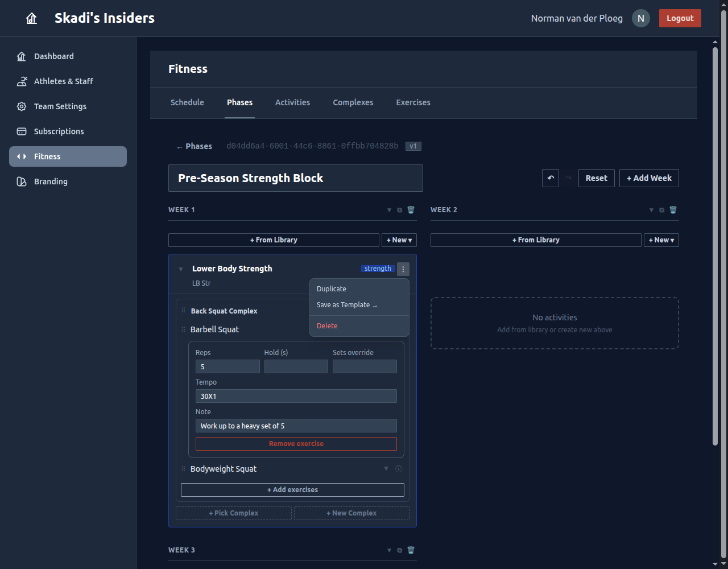This screenshot has width=728, height=569.
Task: Open Team Settings in the sidebar
Action: click(68, 106)
